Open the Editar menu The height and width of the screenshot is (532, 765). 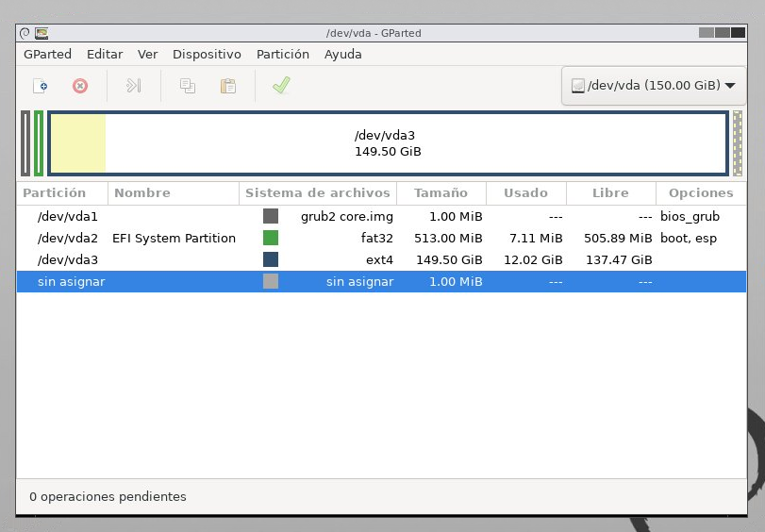[105, 55]
